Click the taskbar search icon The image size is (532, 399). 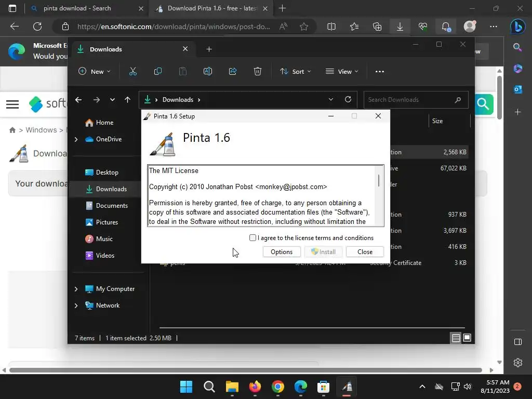[x=209, y=387]
